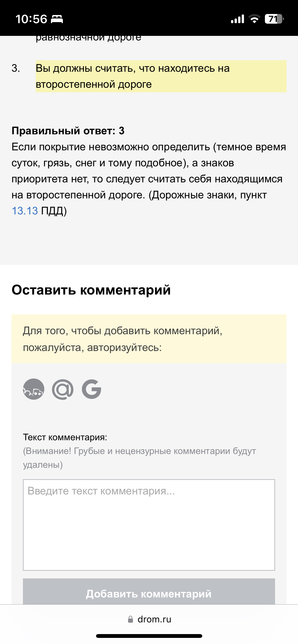
Task: Open the 13.13 traffic rule link
Action: (25, 211)
